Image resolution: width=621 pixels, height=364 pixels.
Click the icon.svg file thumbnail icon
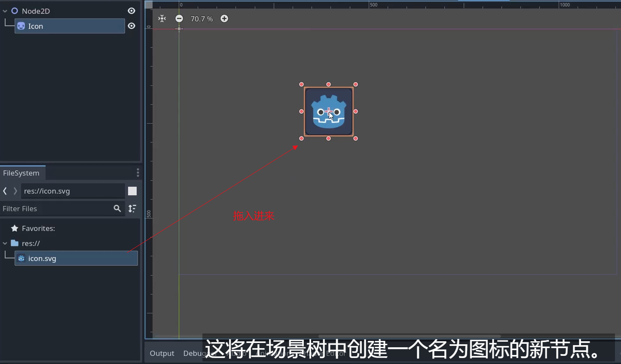pos(21,258)
